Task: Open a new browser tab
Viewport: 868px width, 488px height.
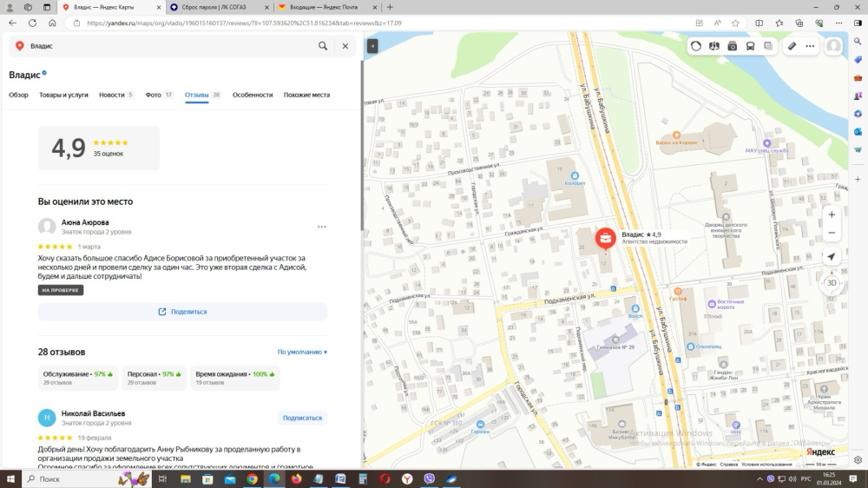Action: (390, 7)
